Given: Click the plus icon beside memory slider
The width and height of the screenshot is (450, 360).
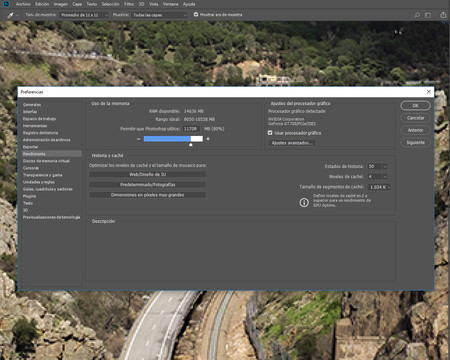Looking at the screenshot, I should pos(208,139).
